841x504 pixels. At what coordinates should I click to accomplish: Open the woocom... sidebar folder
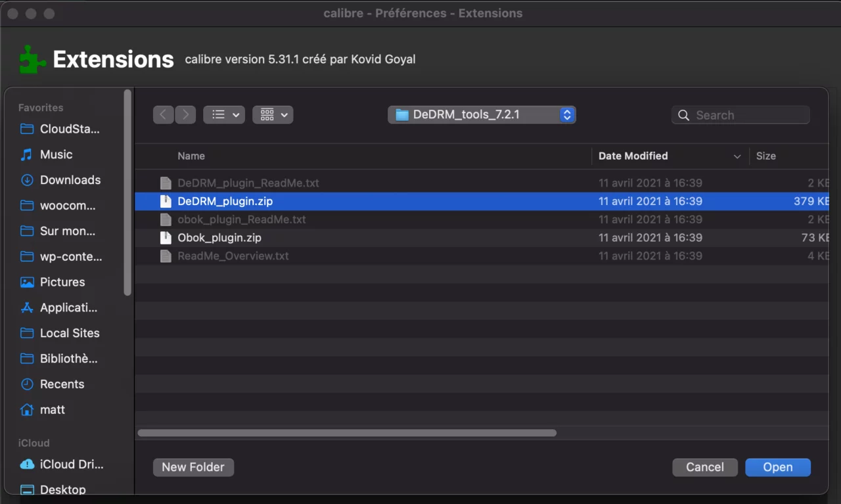click(x=58, y=206)
